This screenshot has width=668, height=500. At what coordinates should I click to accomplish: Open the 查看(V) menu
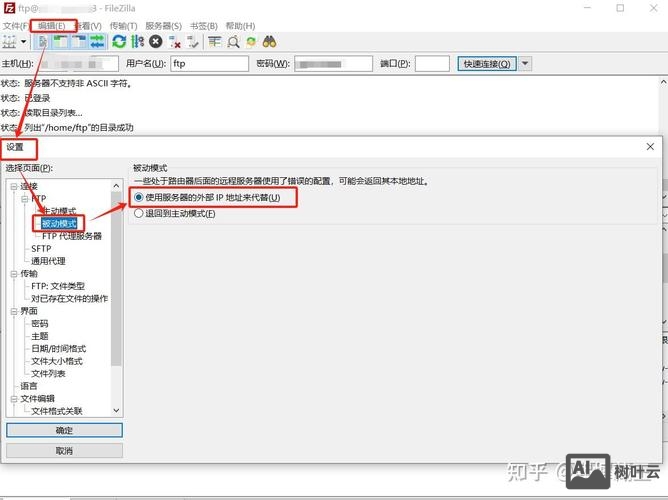pyautogui.click(x=88, y=26)
